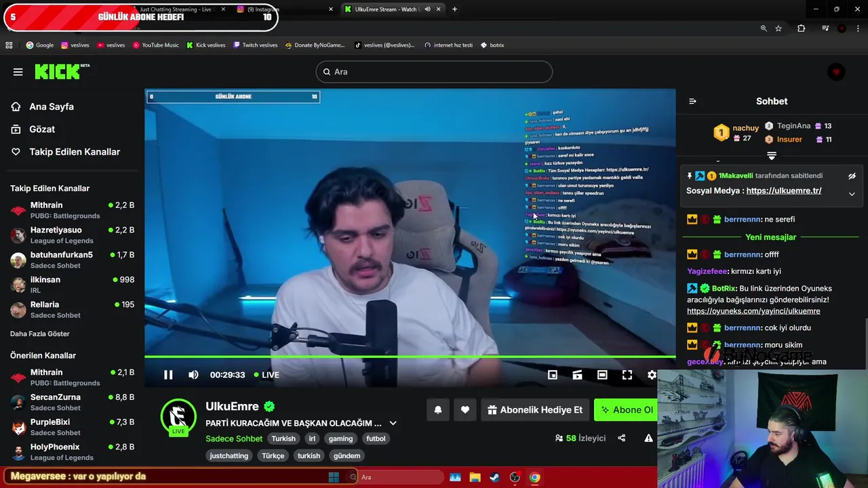Open followed channel Rellaria

(x=72, y=310)
